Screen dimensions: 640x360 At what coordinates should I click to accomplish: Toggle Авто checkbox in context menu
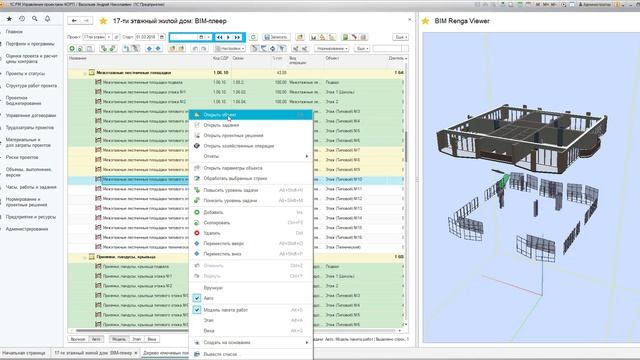tap(197, 298)
